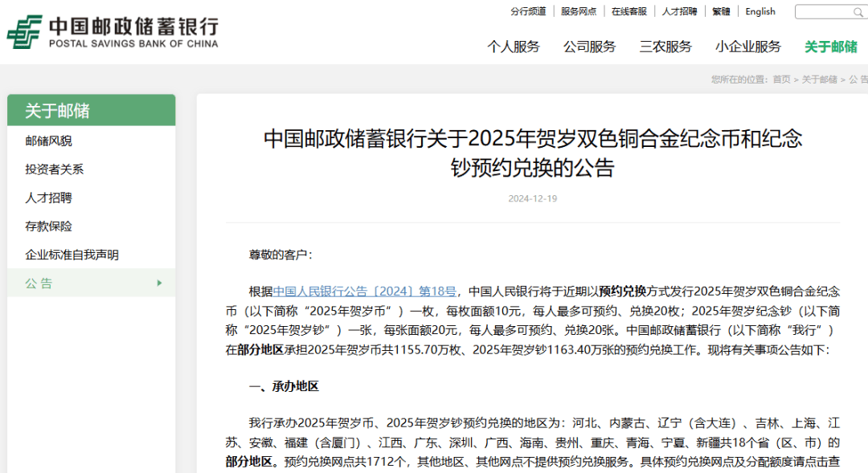Open the 服务网点 link
Viewport: 868px width, 473px height.
[x=579, y=11]
